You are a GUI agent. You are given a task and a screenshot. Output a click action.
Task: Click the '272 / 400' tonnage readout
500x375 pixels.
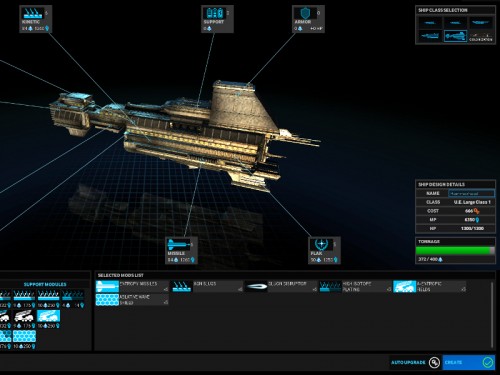click(430, 259)
